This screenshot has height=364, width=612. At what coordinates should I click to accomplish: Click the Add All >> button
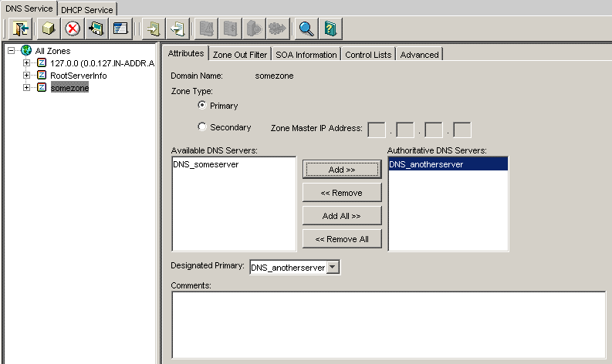coord(342,216)
